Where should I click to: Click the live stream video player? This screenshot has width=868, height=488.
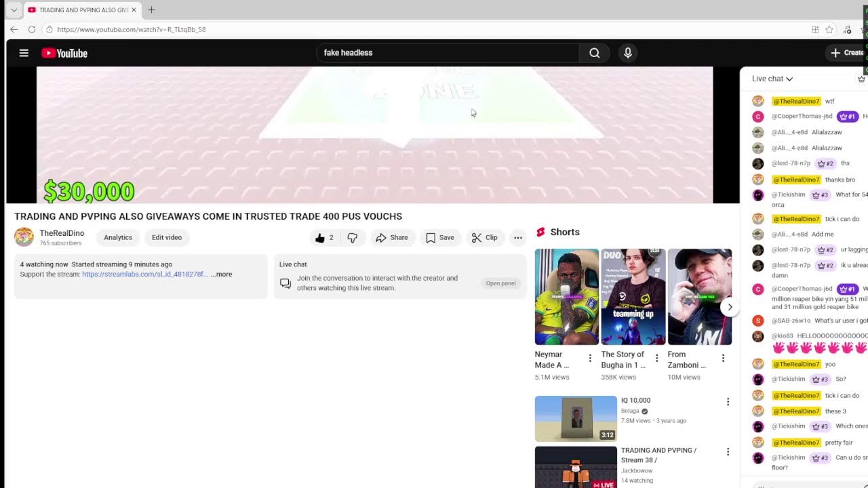[374, 135]
